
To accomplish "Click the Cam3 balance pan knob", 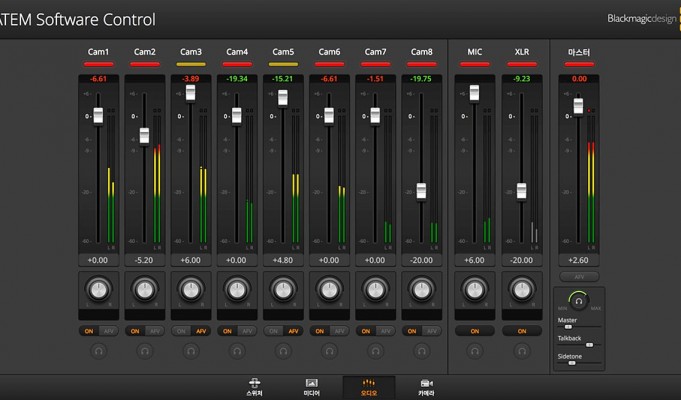I will tap(191, 290).
